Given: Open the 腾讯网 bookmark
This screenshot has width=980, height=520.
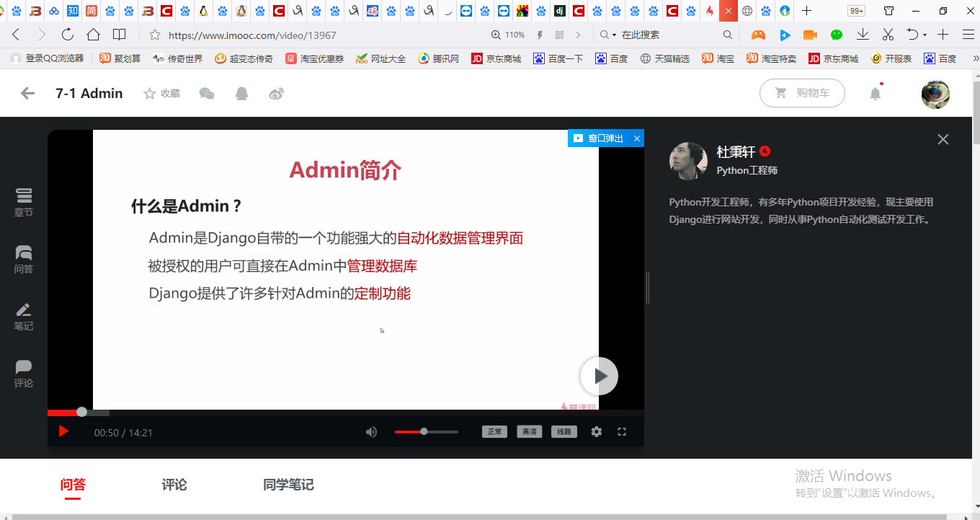Looking at the screenshot, I should [x=439, y=58].
